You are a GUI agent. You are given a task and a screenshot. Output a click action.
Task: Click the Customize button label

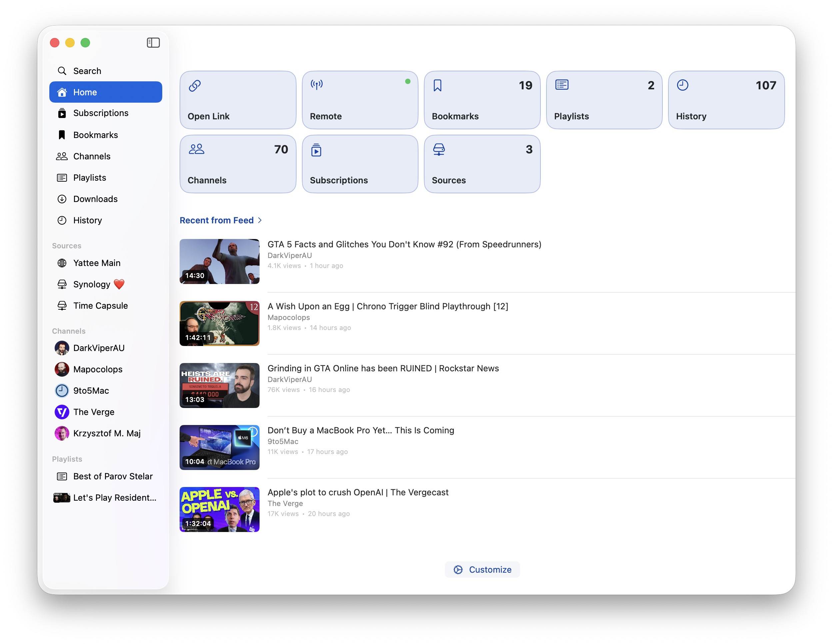(490, 570)
